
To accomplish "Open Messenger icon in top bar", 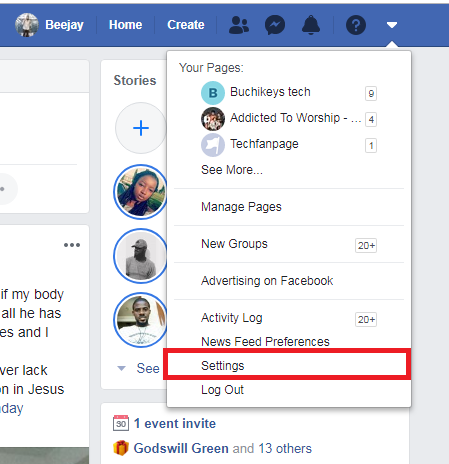I will 275,25.
